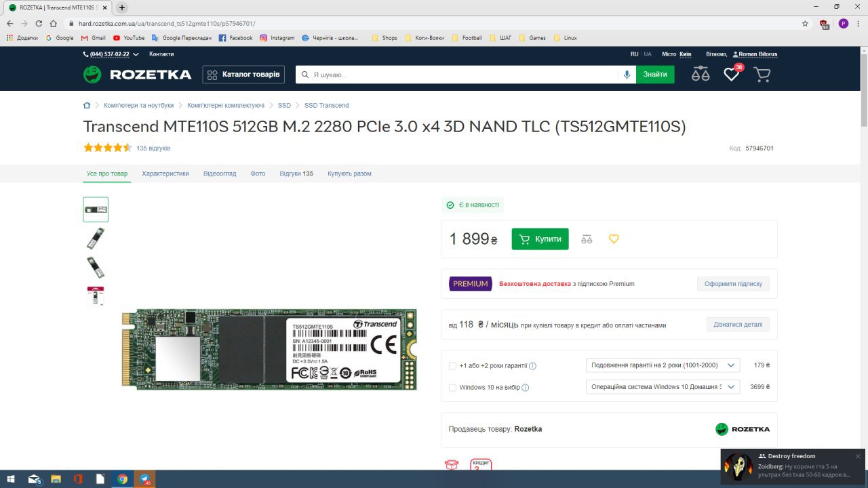The height and width of the screenshot is (488, 868).
Task: Select third SSD thumbnail
Action: (96, 267)
